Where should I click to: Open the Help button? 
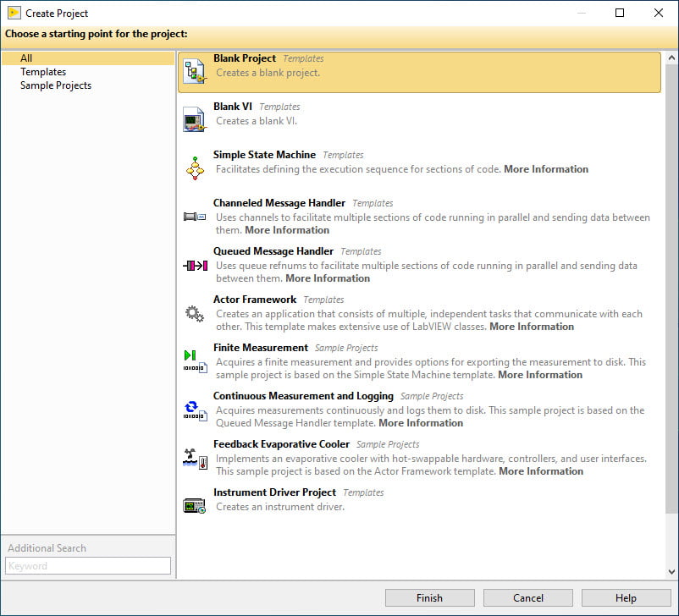coord(626,598)
